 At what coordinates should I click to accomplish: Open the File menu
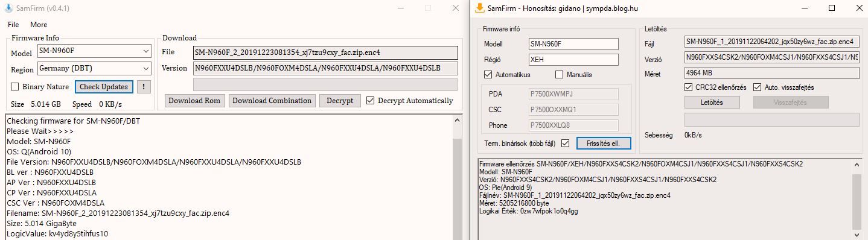[x=13, y=25]
